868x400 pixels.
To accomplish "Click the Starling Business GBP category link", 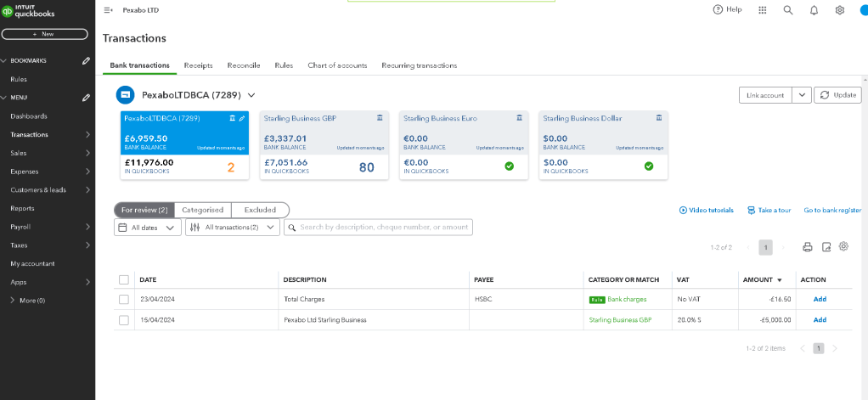I will pyautogui.click(x=621, y=320).
